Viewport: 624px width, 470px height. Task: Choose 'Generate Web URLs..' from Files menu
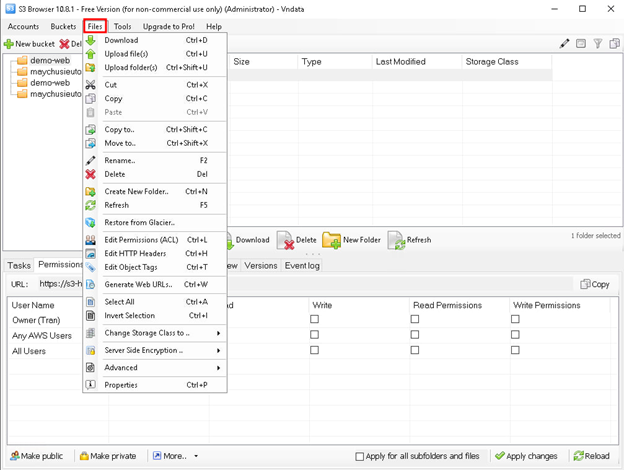[144, 285]
